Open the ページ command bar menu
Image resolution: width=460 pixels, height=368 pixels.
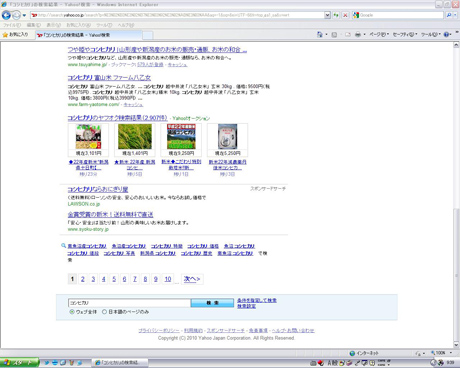[x=379, y=34]
